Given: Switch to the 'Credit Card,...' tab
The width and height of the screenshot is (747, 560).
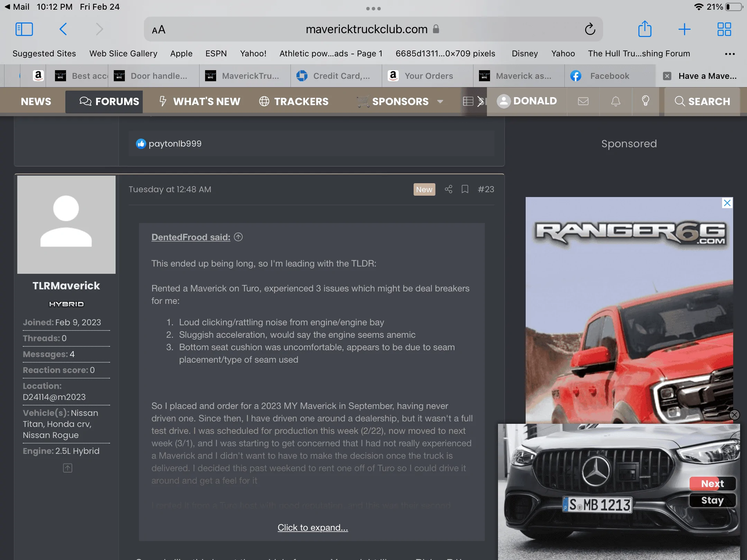Looking at the screenshot, I should (336, 76).
